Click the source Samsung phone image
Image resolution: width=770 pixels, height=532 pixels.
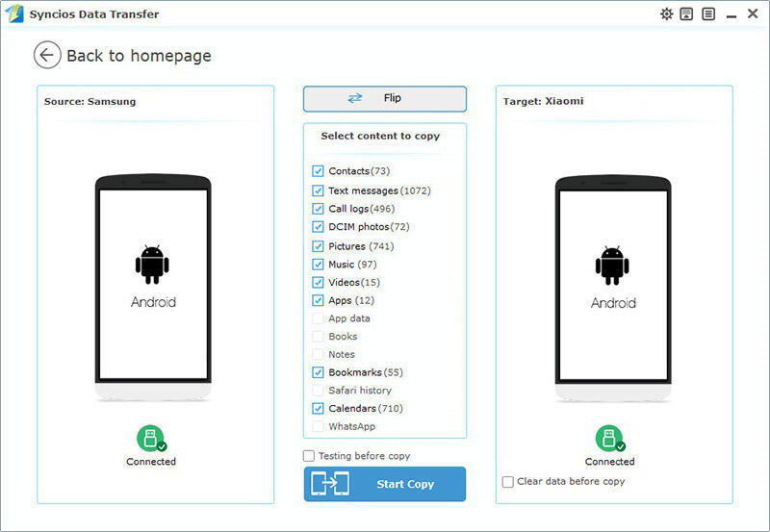(x=153, y=287)
